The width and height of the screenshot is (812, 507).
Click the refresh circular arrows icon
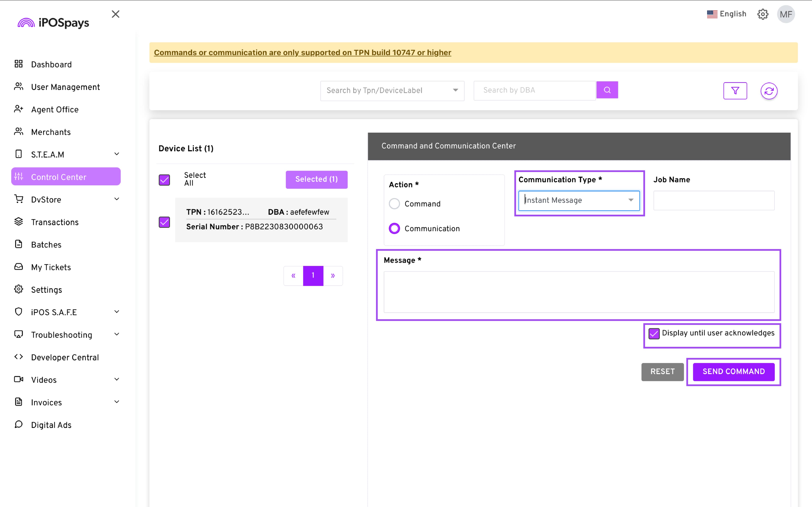pos(769,91)
